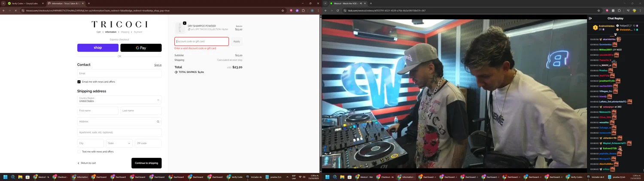Open Iniciador de app in left taskbar
Viewport: 644px width, 181px height.
pyautogui.click(x=254, y=177)
